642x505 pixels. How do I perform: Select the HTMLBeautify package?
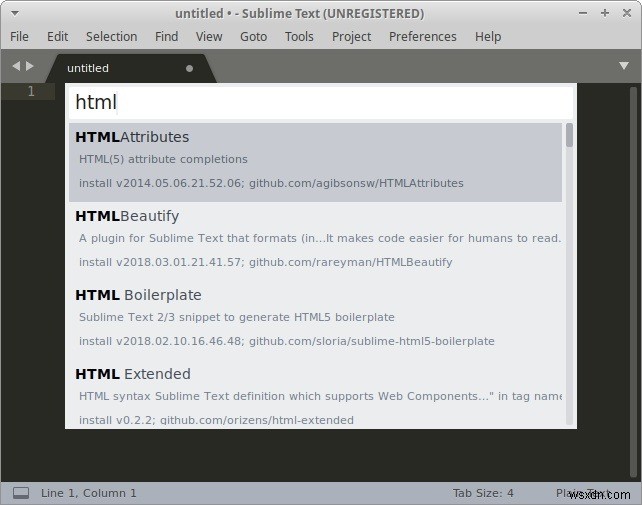pyautogui.click(x=315, y=241)
